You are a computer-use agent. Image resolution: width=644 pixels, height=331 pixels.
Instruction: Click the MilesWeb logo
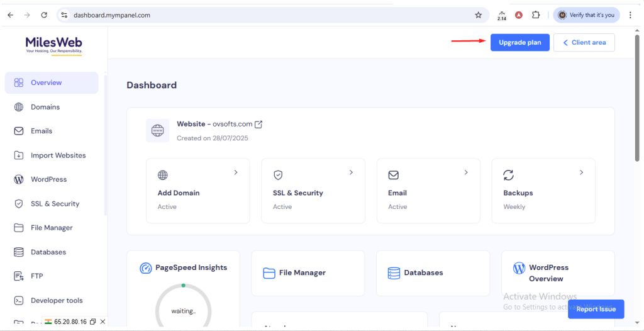[x=54, y=45]
